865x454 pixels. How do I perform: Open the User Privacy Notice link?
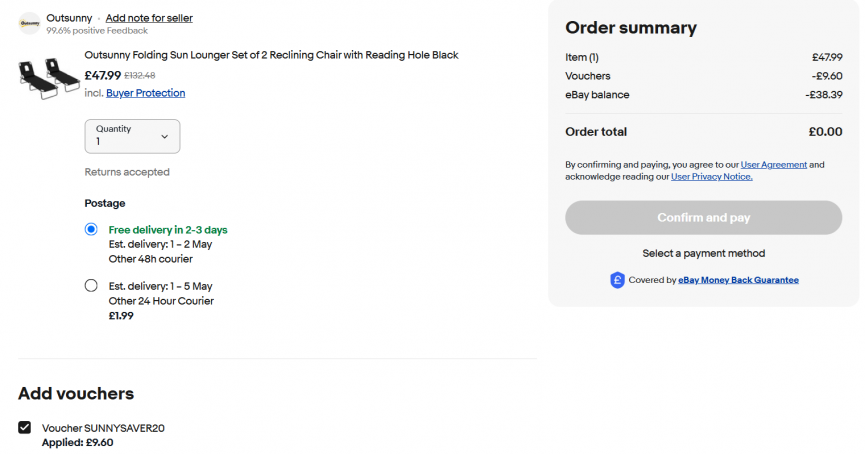[x=711, y=177]
